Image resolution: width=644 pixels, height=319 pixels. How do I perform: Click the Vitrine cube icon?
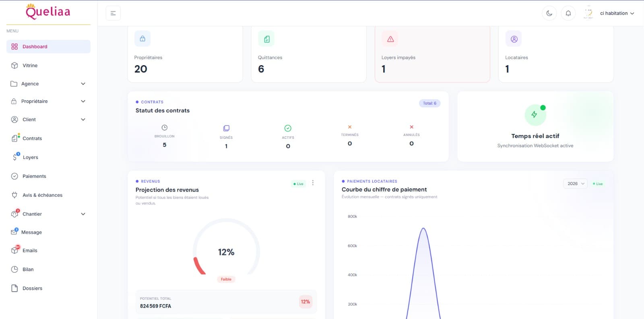point(14,66)
